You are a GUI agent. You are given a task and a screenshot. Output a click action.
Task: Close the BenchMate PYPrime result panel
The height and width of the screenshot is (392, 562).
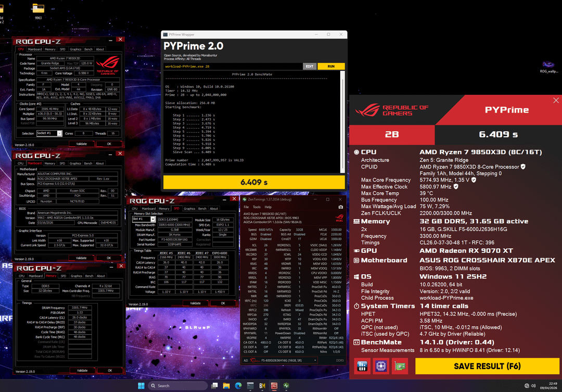coord(556,100)
